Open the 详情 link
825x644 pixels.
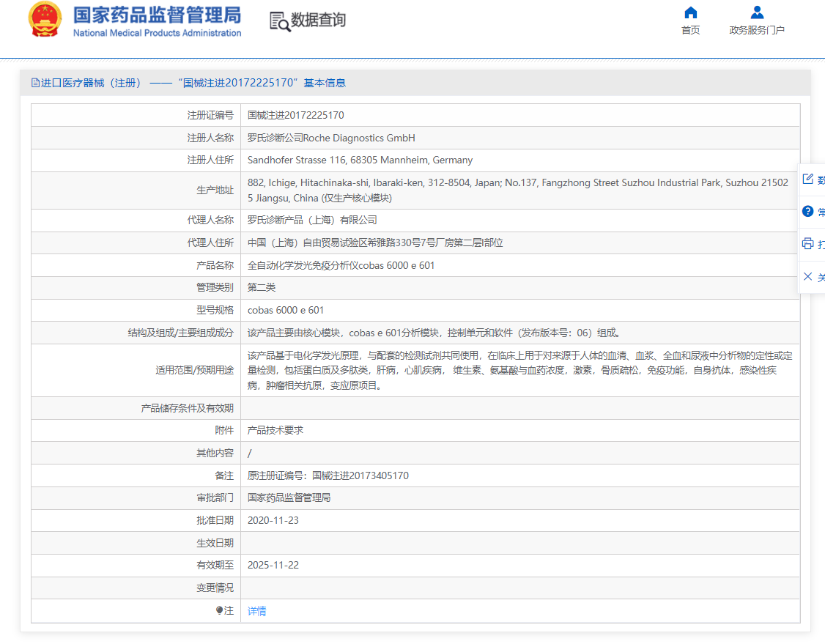tap(256, 611)
